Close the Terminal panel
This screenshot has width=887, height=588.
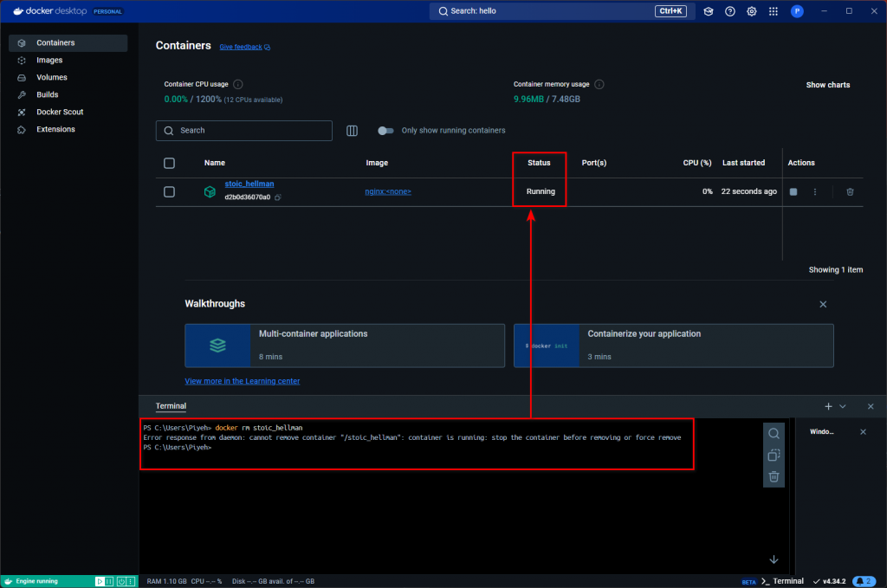(871, 406)
